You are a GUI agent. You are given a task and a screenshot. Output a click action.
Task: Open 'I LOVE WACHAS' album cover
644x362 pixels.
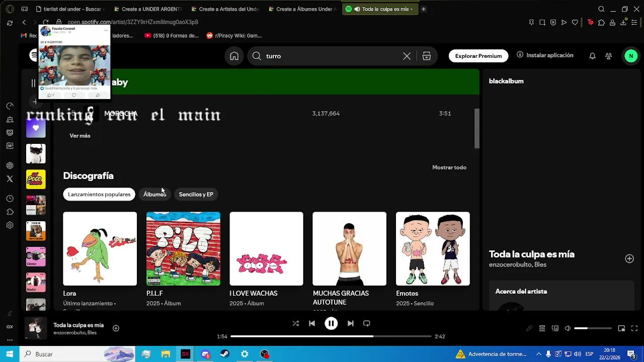pyautogui.click(x=266, y=249)
